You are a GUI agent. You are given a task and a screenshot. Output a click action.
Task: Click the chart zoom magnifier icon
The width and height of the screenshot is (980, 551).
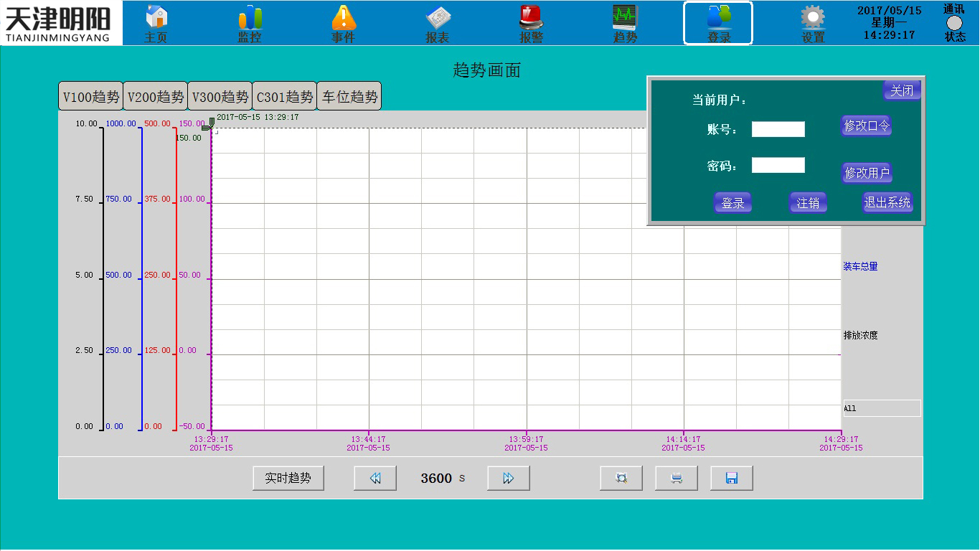pos(621,478)
